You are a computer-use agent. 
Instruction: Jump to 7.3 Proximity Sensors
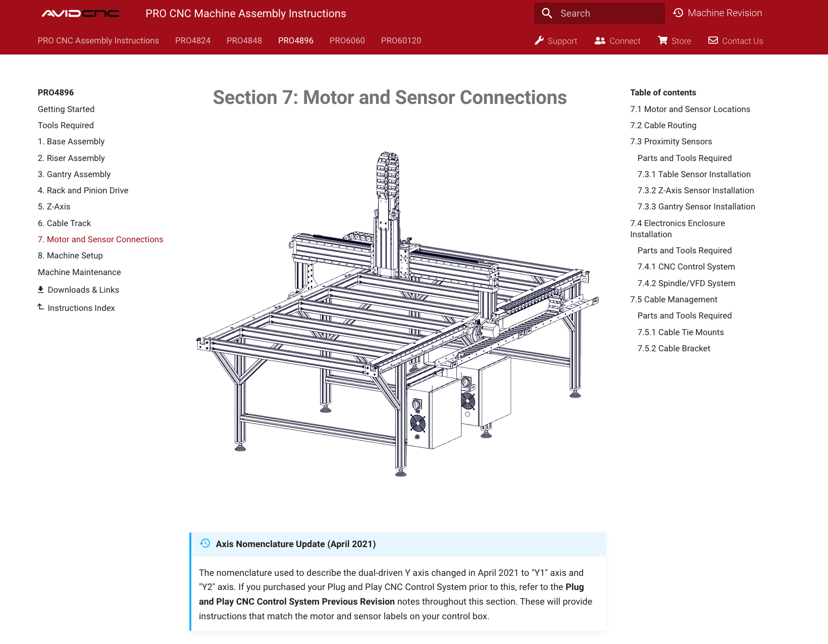pyautogui.click(x=671, y=141)
